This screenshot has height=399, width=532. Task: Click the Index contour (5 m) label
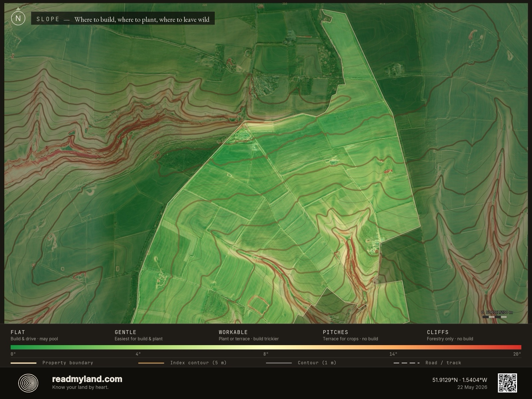coord(198,363)
